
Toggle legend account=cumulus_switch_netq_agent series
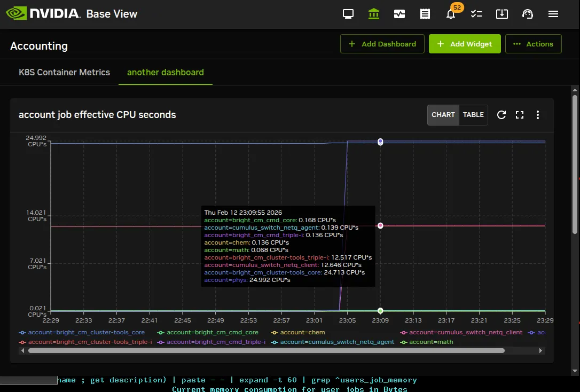click(x=333, y=342)
